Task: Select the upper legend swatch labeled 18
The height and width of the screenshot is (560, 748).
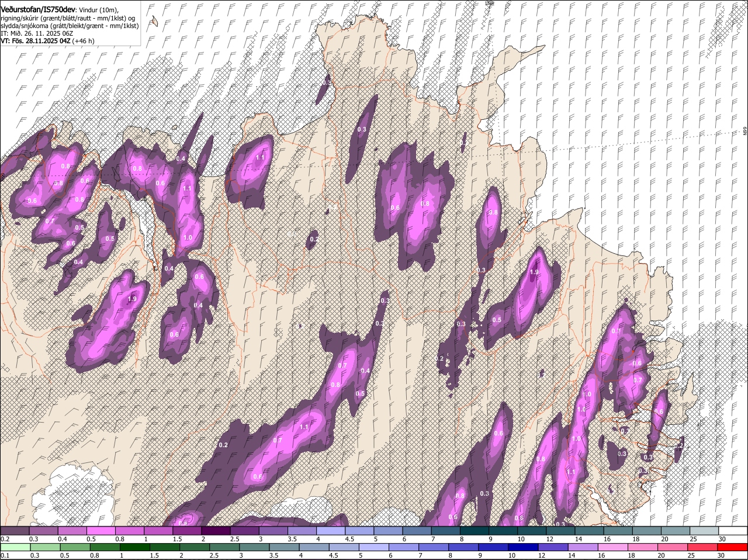Action: 647,530
